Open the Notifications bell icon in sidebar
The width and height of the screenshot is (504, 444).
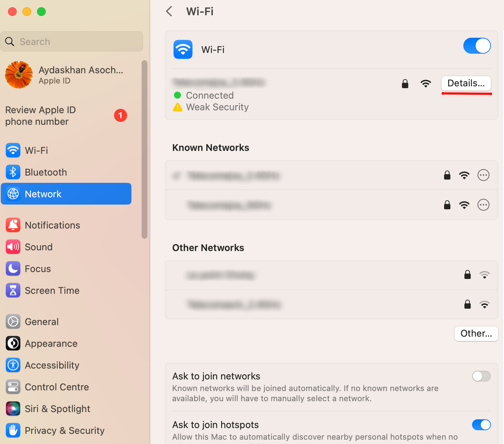click(13, 225)
